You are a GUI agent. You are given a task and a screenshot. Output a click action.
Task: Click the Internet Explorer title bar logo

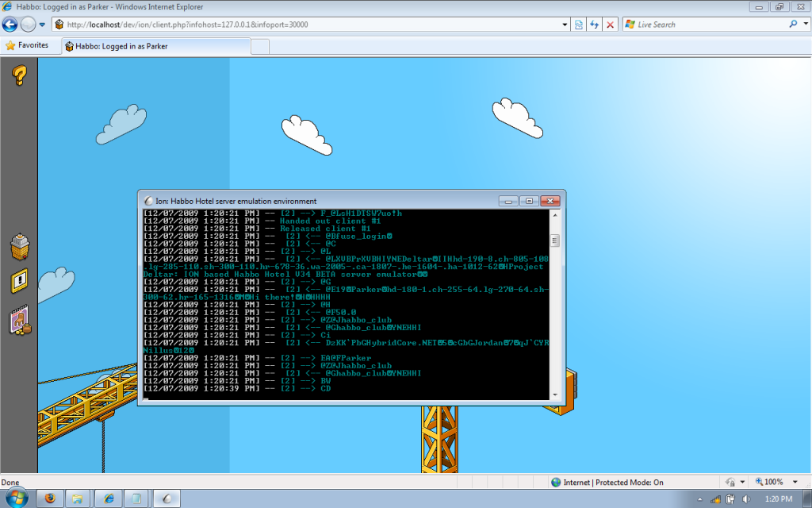7,6
